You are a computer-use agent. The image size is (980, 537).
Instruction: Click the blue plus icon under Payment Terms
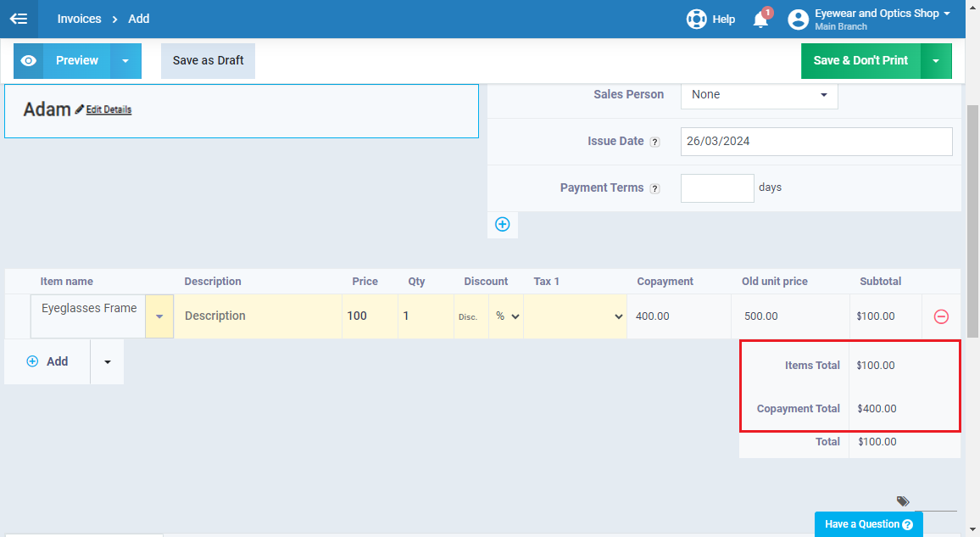[502, 225]
